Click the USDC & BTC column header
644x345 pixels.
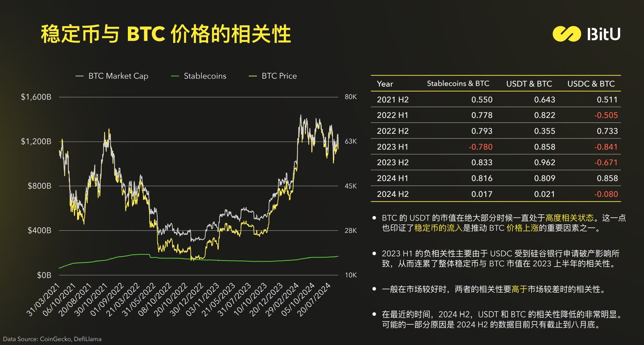[591, 84]
